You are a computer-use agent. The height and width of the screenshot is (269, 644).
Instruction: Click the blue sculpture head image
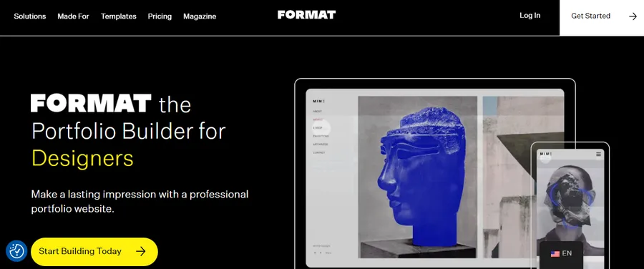(418, 177)
